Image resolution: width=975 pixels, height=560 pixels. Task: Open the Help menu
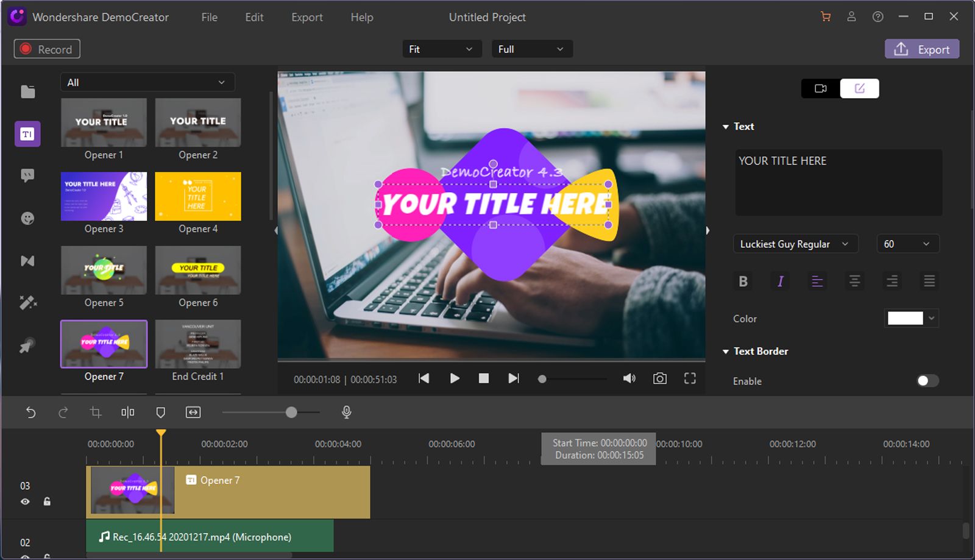pyautogui.click(x=361, y=17)
